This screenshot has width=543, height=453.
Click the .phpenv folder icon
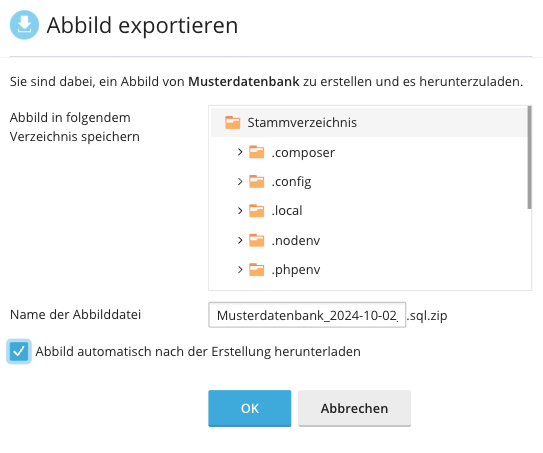[257, 269]
